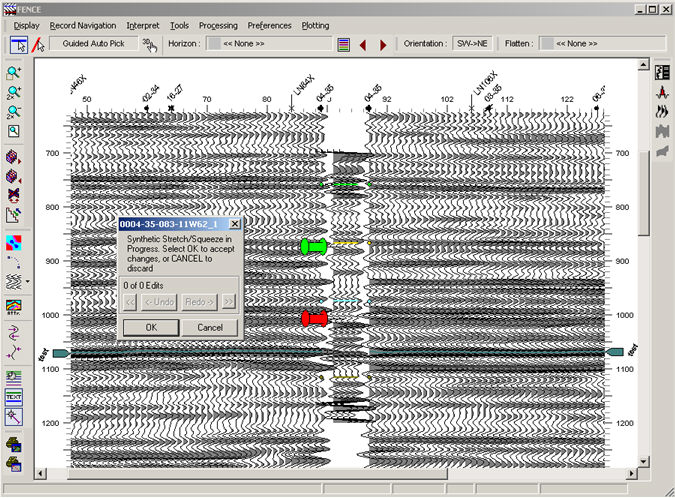
Task: Click cube icon with right red arrow
Action: tap(14, 157)
